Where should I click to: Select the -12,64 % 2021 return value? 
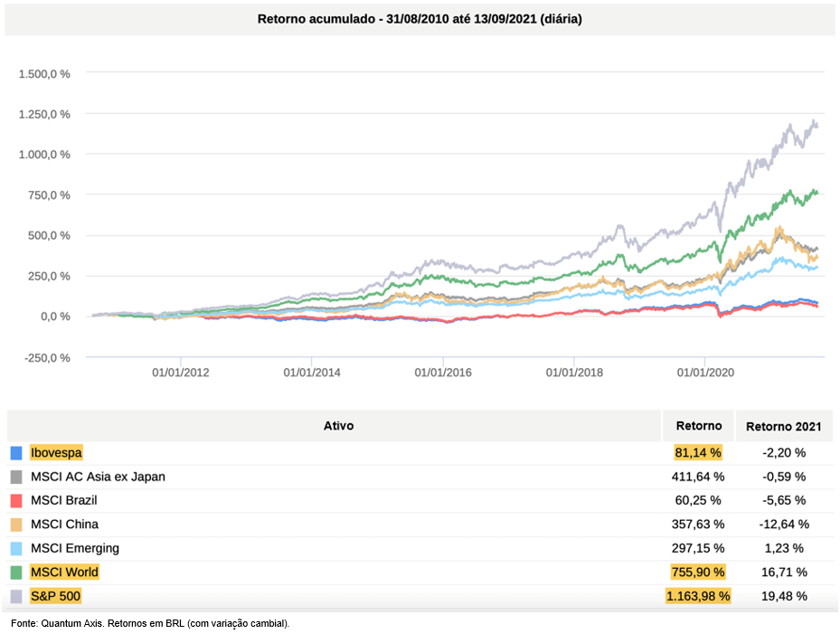pos(784,525)
